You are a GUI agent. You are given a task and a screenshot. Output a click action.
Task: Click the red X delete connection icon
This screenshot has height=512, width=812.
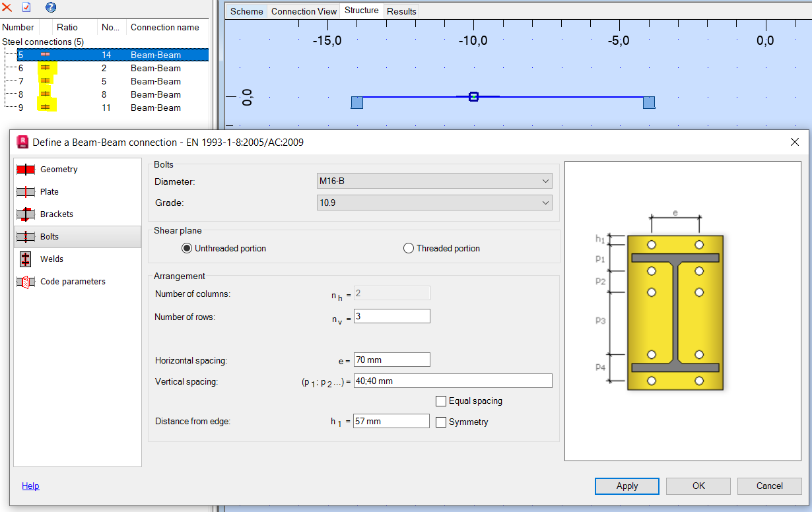point(7,8)
